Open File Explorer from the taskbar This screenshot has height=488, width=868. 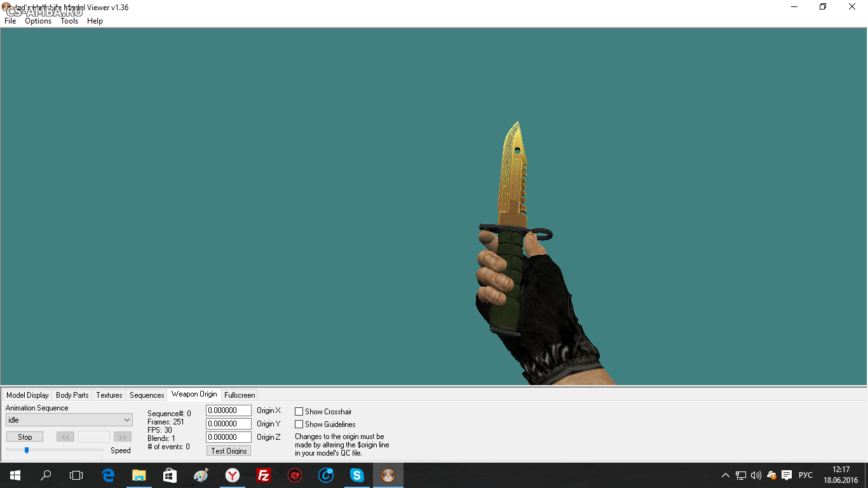pyautogui.click(x=139, y=475)
